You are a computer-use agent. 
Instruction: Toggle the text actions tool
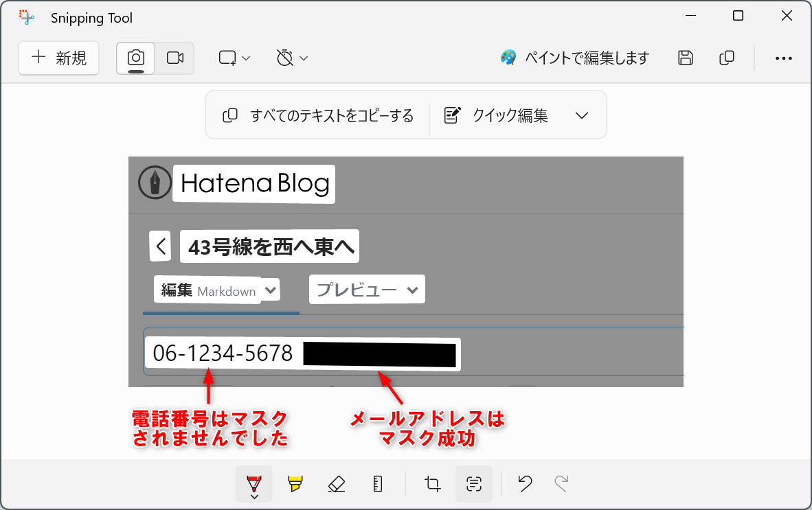pyautogui.click(x=474, y=484)
